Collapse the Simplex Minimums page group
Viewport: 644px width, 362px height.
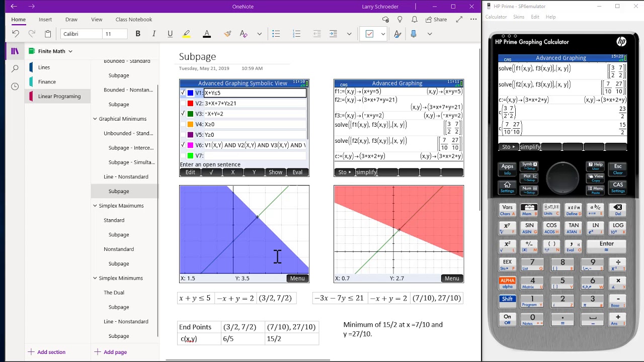[95, 278]
